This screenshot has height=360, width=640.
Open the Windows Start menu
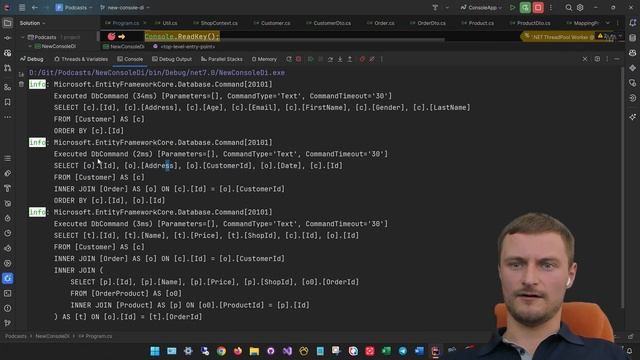coord(155,351)
